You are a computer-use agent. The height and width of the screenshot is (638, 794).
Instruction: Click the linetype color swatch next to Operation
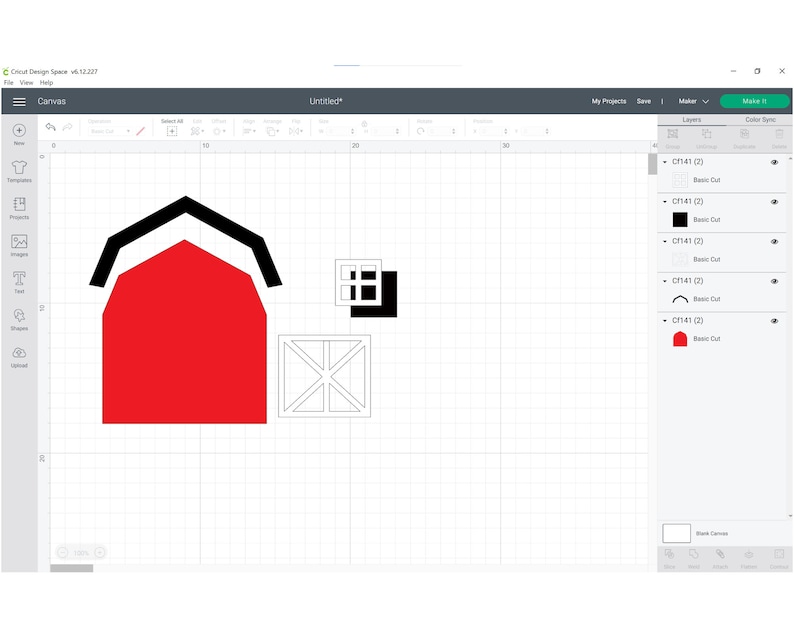[141, 131]
